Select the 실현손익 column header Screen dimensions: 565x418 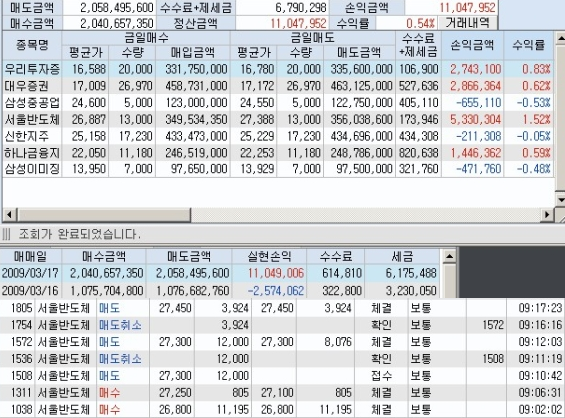(x=269, y=256)
